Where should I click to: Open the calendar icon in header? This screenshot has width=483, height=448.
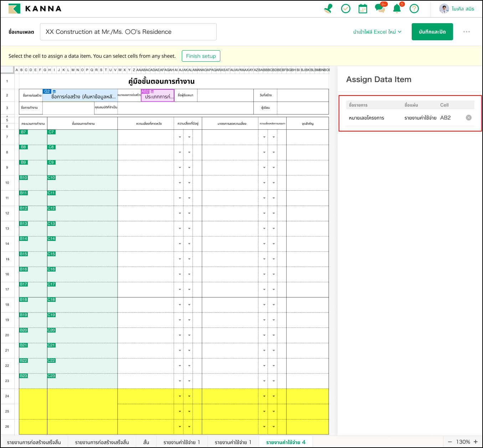(363, 9)
